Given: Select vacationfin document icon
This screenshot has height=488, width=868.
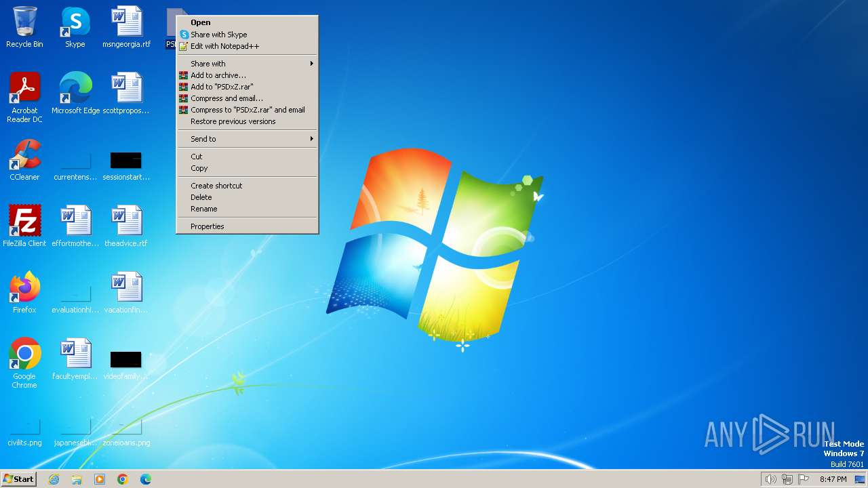Looking at the screenshot, I should (x=126, y=293).
